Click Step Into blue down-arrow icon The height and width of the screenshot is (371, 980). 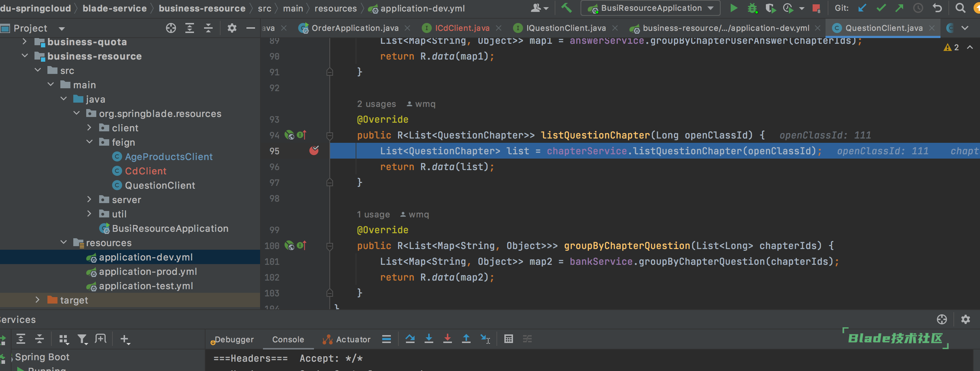click(x=429, y=339)
